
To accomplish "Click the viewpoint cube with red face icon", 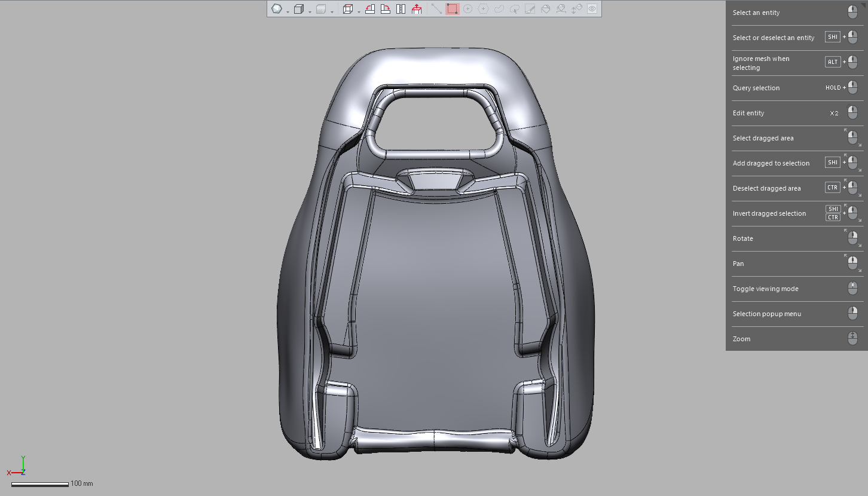I will point(348,9).
